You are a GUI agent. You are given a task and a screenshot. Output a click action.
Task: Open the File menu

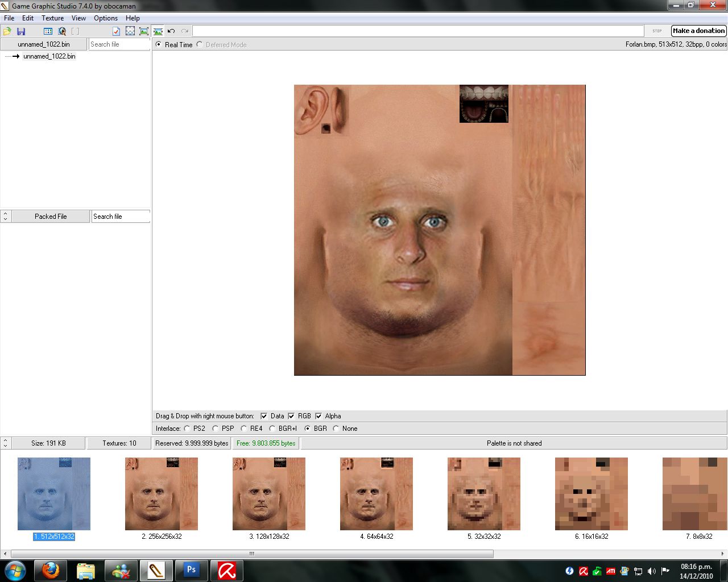click(x=9, y=18)
